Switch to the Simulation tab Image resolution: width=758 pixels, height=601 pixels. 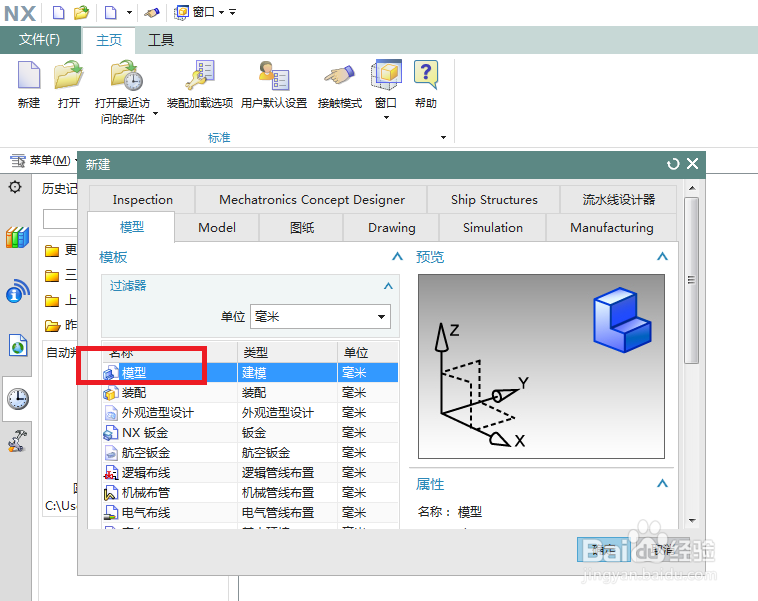pyautogui.click(x=493, y=228)
